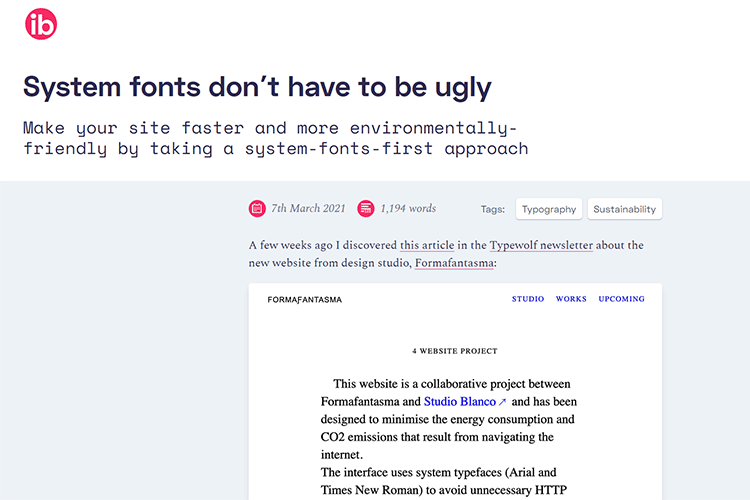The height and width of the screenshot is (500, 750).
Task: Click the 1,194 words text
Action: 408,209
